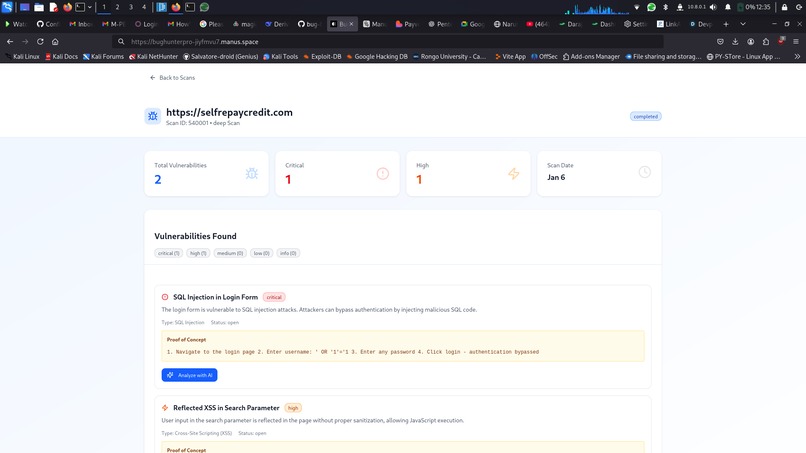The image size is (806, 453).
Task: Expand the terminal launcher dropdown arrow
Action: pos(90,7)
